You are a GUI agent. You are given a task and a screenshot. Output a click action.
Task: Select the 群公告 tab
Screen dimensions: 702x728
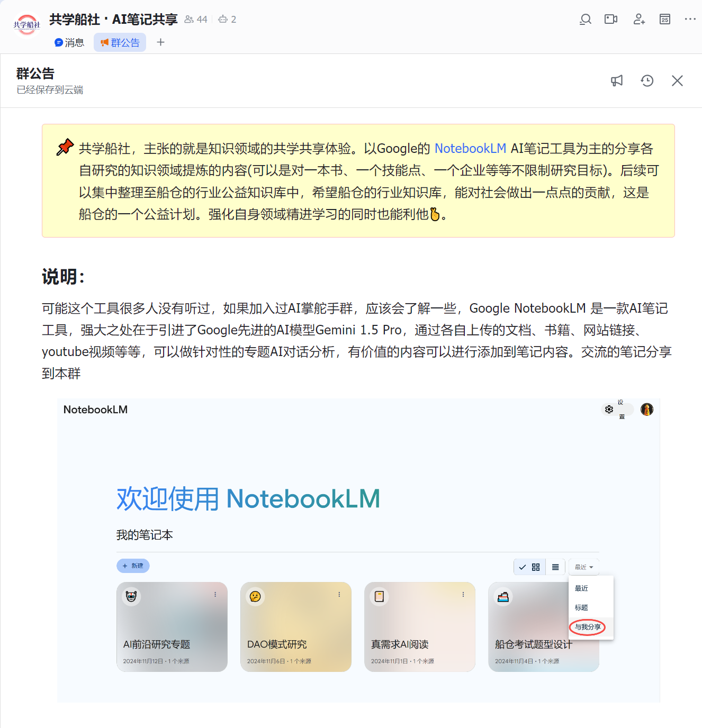(x=120, y=42)
